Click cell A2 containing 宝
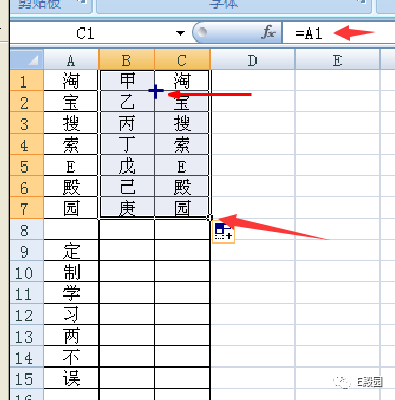 coord(71,102)
